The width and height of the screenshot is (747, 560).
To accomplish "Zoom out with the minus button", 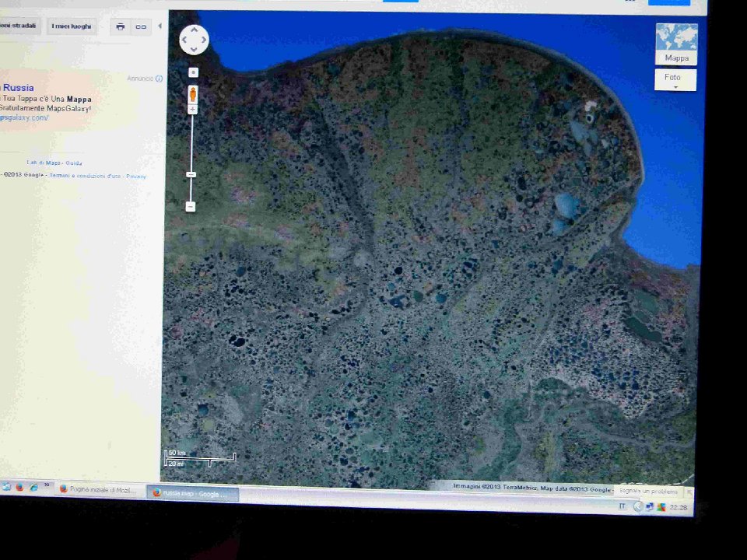I will point(190,207).
